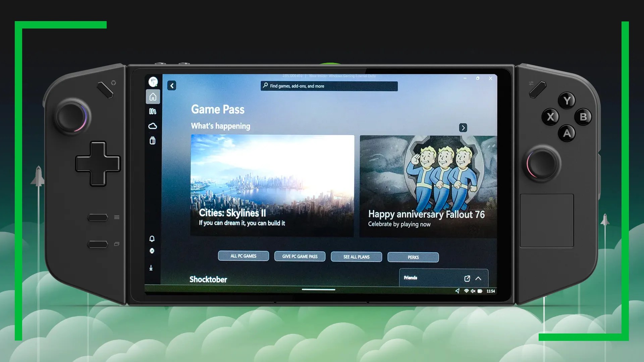Click the back navigation arrow
644x362 pixels.
tap(172, 86)
